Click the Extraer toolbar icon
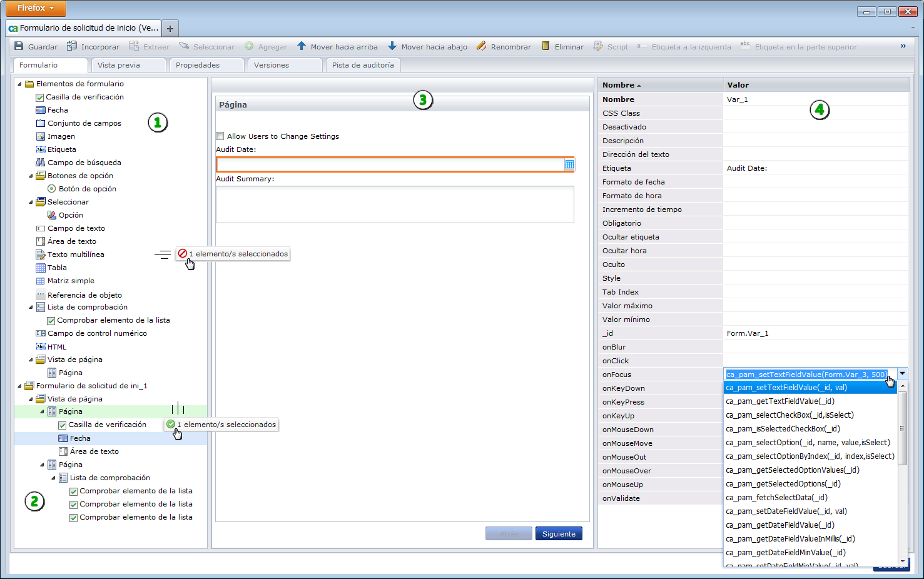Image resolution: width=924 pixels, height=579 pixels. pos(134,46)
